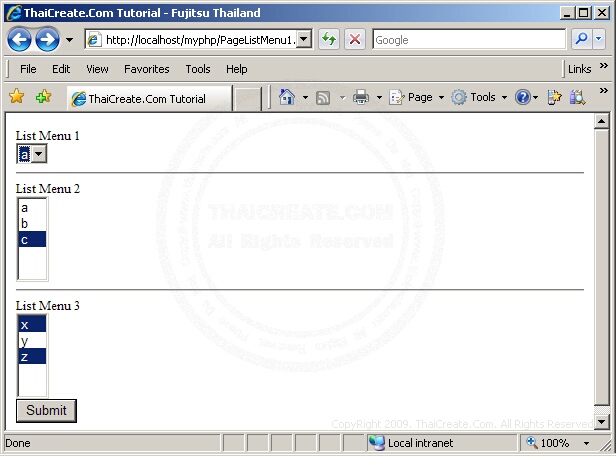Click the Links toolbar label
This screenshot has height=456, width=616.
click(x=579, y=69)
